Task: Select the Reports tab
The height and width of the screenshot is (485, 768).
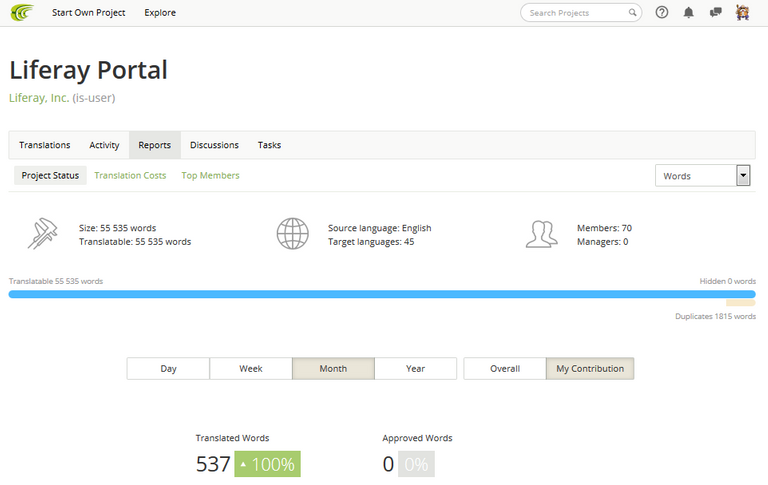Action: (155, 145)
